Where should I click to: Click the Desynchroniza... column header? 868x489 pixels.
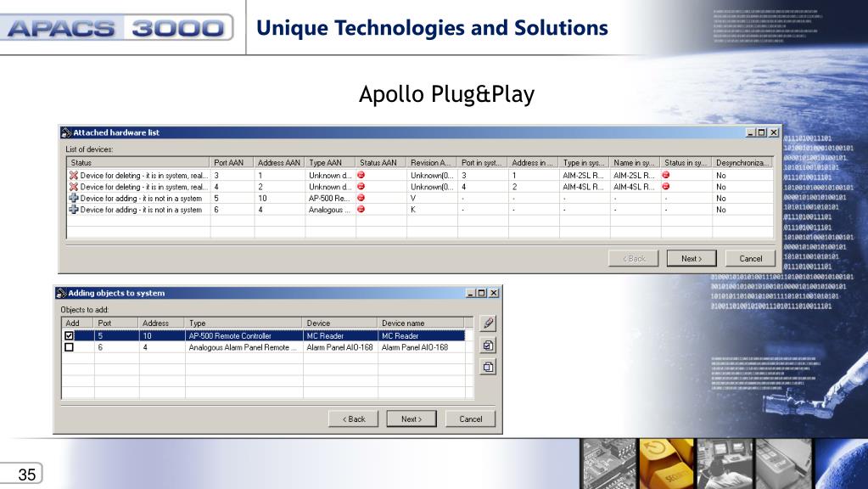pyautogui.click(x=742, y=163)
